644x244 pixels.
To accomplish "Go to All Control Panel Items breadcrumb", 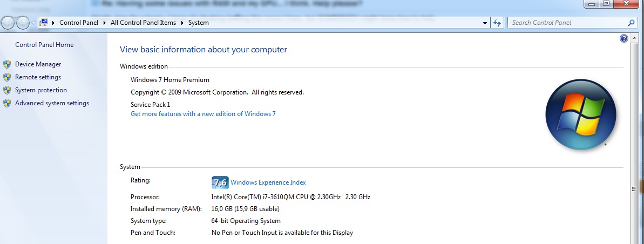I will pyautogui.click(x=144, y=23).
